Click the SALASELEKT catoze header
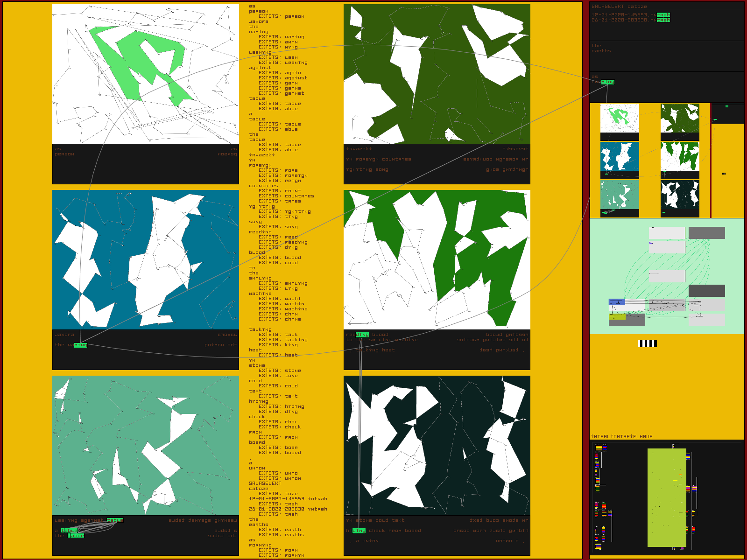 coord(619,7)
